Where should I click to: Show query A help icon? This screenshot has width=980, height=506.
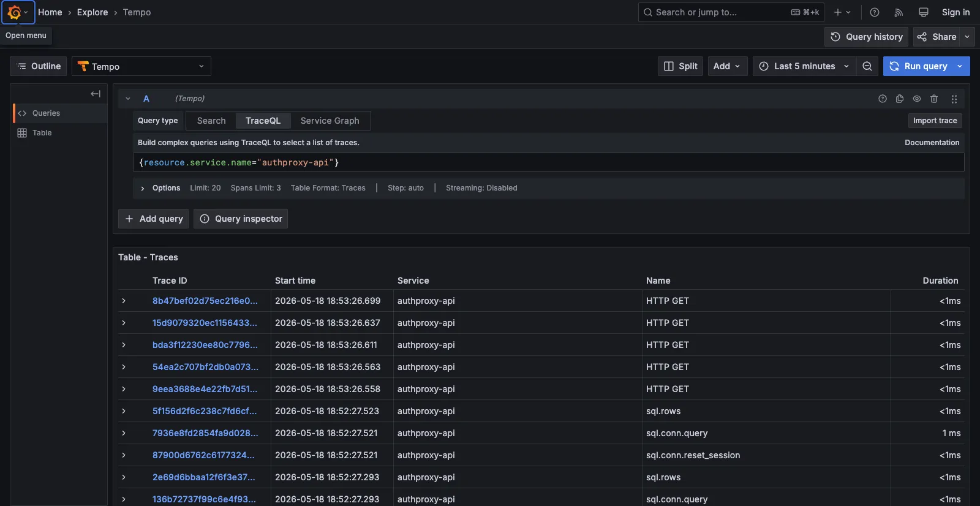point(883,99)
